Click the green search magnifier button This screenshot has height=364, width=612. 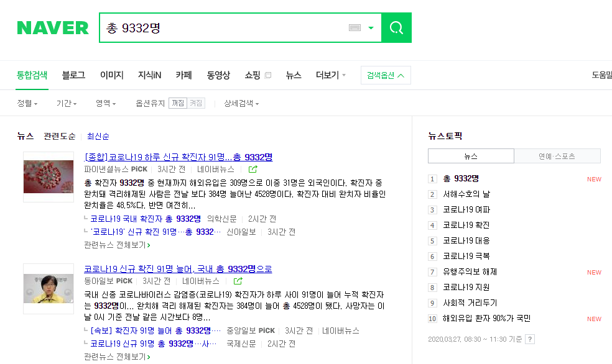pyautogui.click(x=396, y=28)
